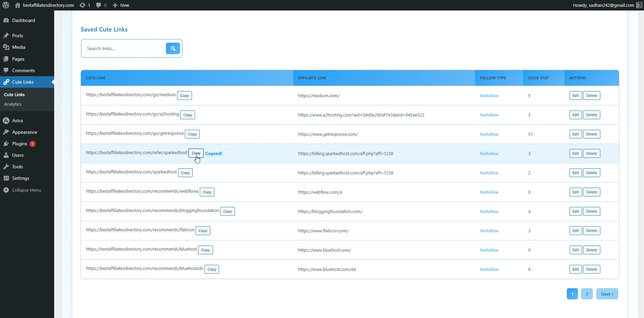Click the WordPress logo in the admin bar
Viewport: 644px width, 318px height.
pos(5,5)
